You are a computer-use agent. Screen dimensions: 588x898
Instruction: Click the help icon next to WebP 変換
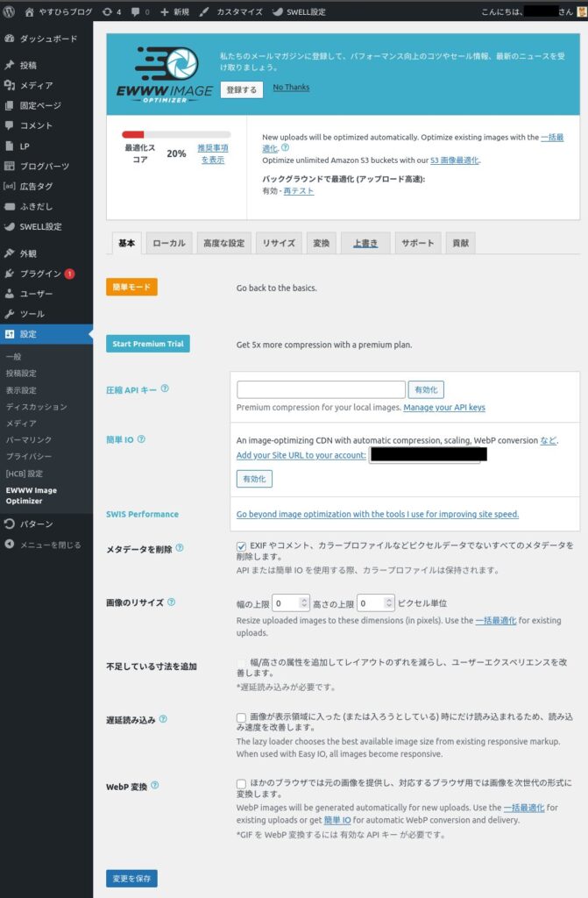[155, 785]
